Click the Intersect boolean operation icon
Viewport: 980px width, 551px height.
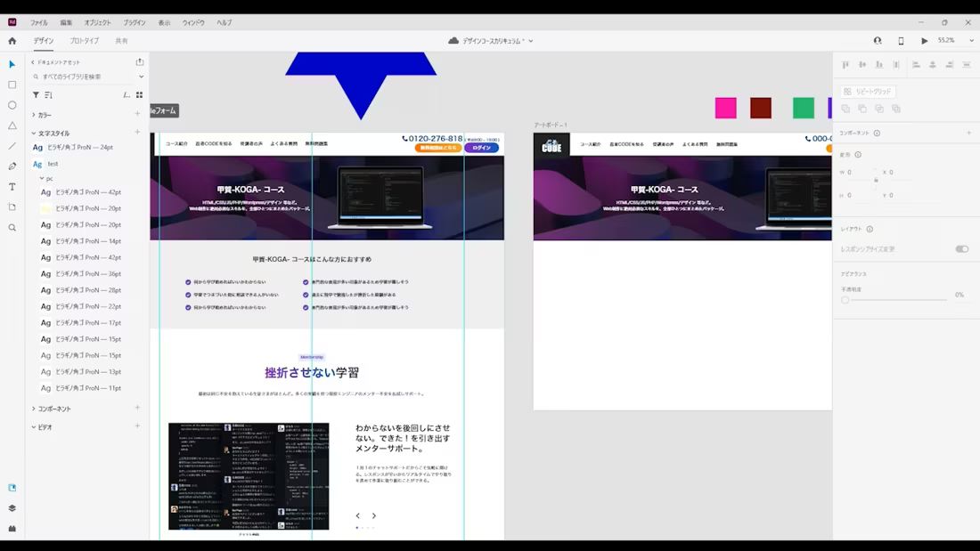pos(879,109)
